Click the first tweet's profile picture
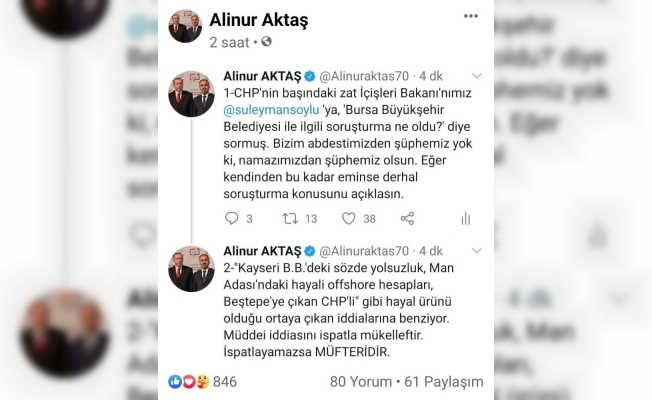 [191, 94]
